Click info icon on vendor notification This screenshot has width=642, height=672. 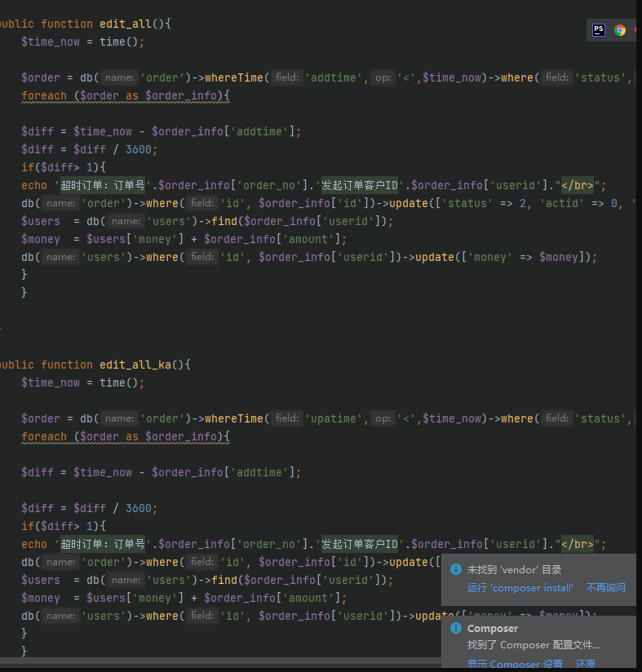(x=456, y=570)
